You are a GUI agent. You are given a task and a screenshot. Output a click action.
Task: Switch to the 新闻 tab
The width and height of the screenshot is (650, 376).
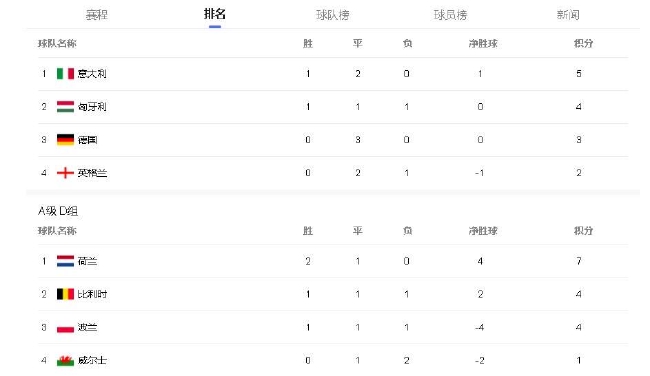pyautogui.click(x=568, y=15)
